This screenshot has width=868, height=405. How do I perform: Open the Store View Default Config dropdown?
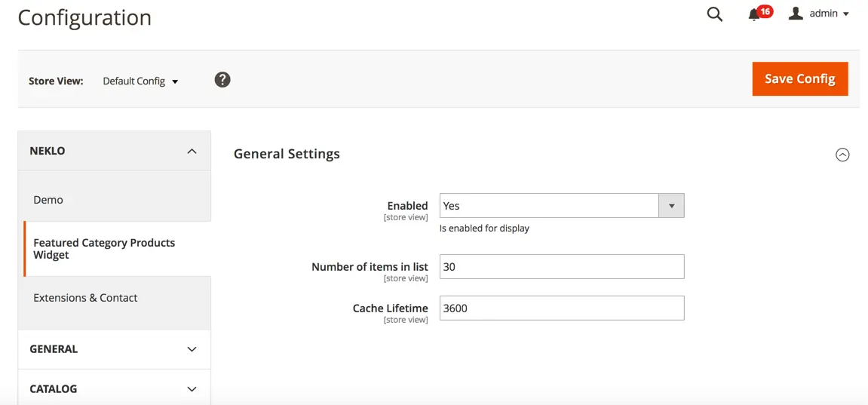click(140, 81)
